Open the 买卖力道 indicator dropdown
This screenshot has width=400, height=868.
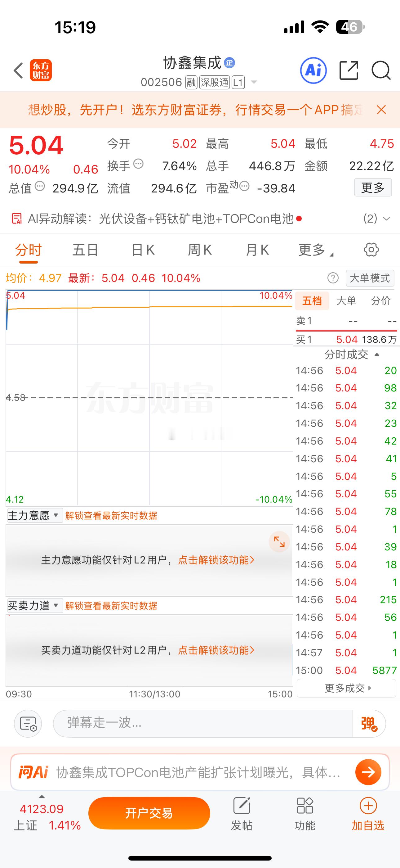coord(35,606)
